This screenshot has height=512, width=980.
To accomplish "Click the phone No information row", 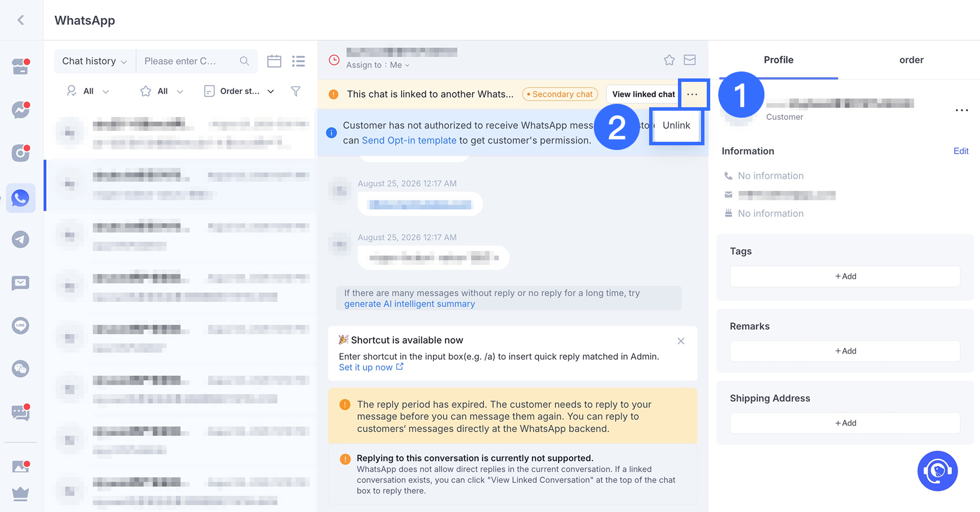I will point(764,176).
